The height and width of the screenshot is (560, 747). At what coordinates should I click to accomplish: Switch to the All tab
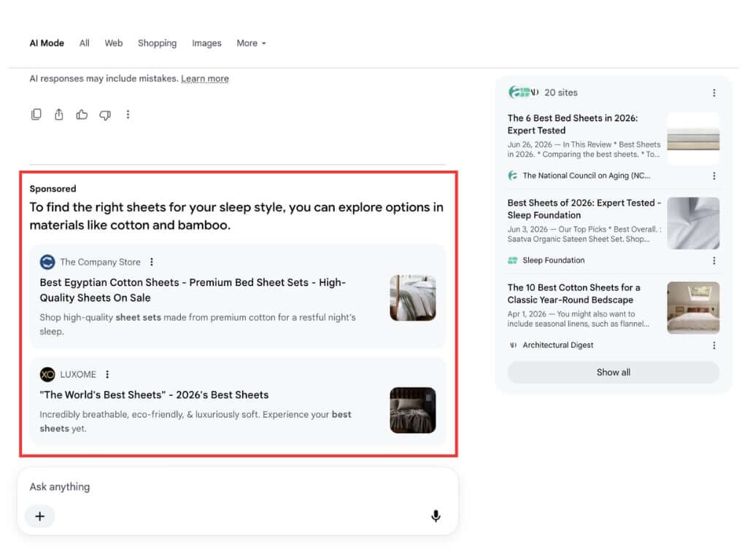pyautogui.click(x=85, y=43)
